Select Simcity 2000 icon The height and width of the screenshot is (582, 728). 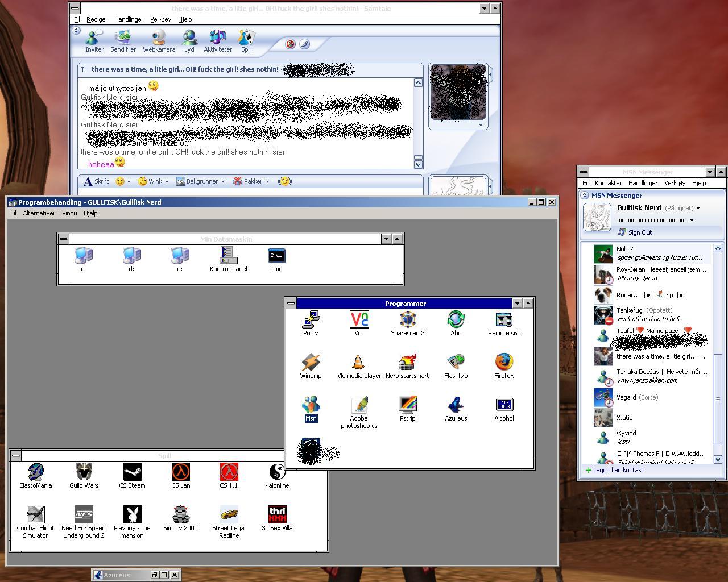pyautogui.click(x=181, y=519)
